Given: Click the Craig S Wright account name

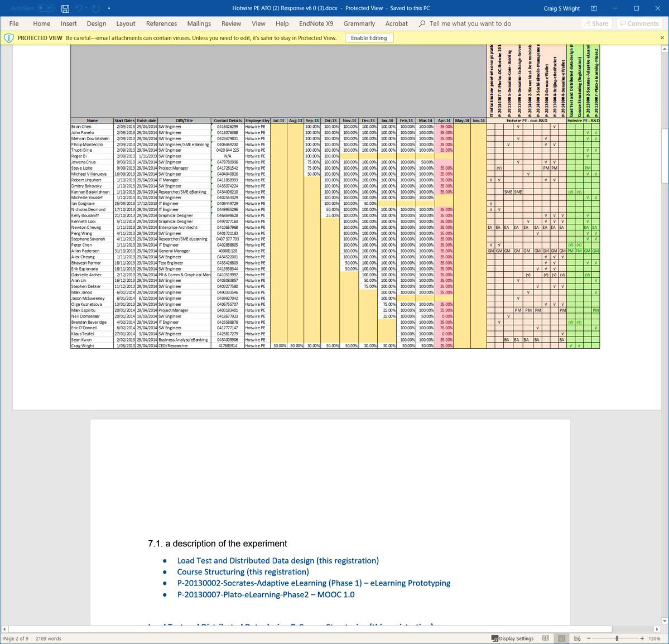Looking at the screenshot, I should pyautogui.click(x=562, y=8).
